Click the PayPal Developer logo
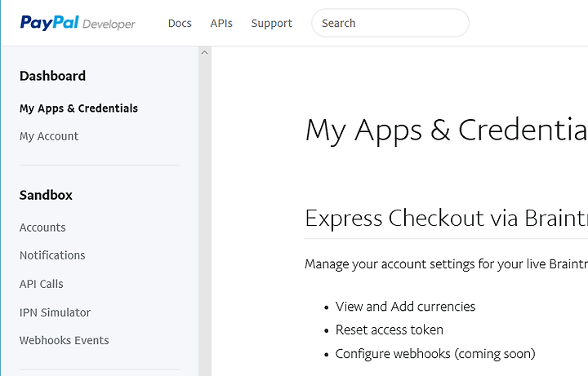 (x=78, y=23)
